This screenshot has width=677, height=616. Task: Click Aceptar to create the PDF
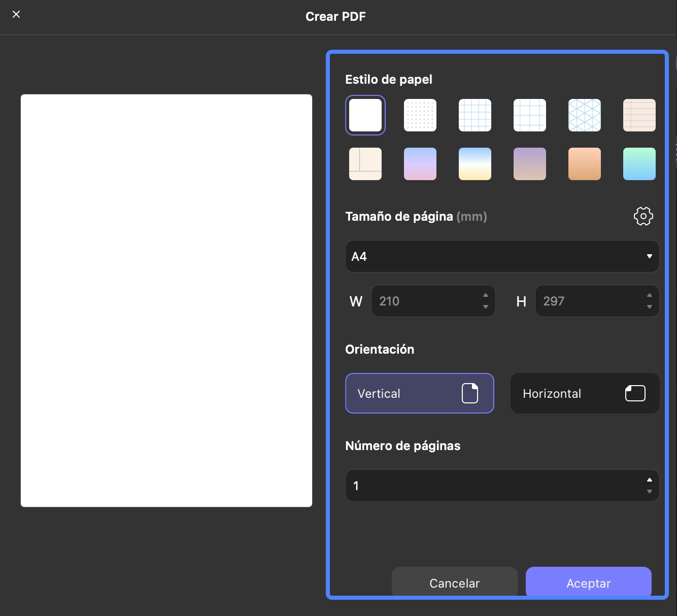point(588,583)
